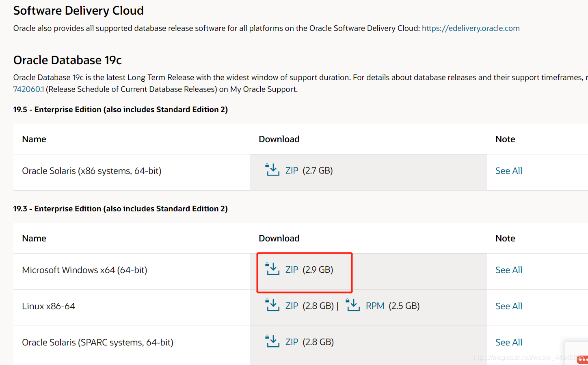588x365 pixels.
Task: Download the Linux x86-64 RPM (2.5 GB)
Action: click(375, 306)
